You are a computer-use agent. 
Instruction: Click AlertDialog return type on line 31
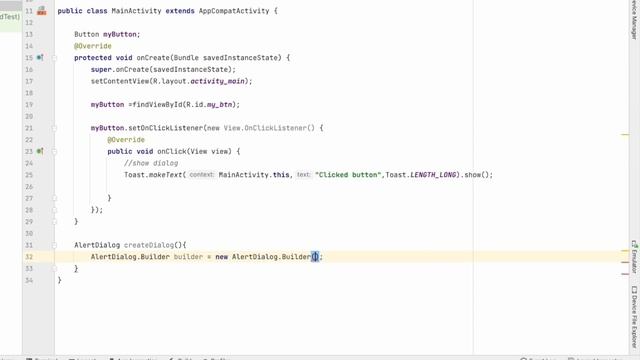click(x=97, y=245)
